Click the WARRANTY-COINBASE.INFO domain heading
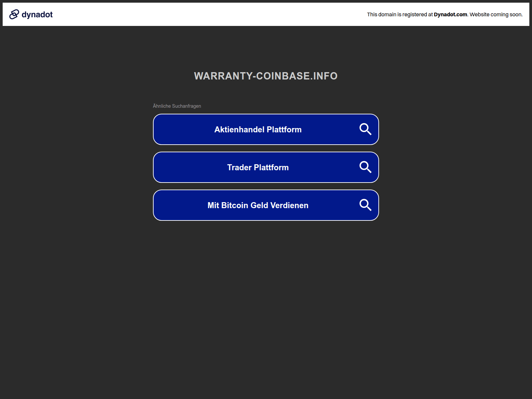This screenshot has width=532, height=399. pos(266,76)
